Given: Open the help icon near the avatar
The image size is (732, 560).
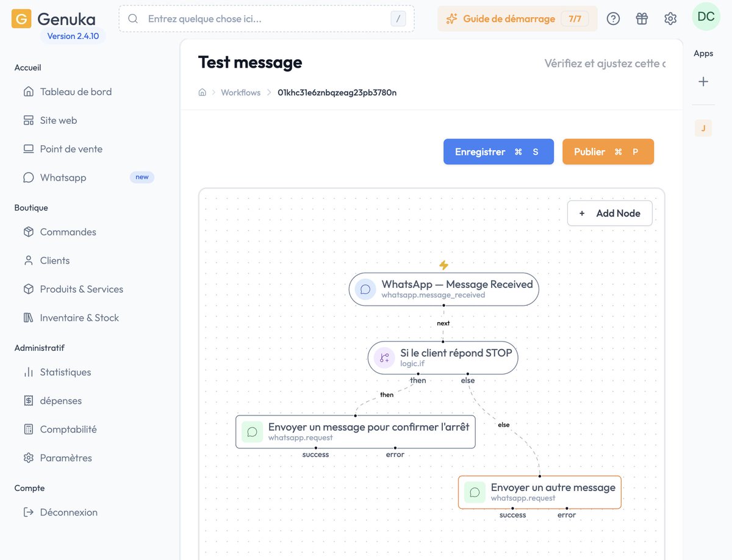Looking at the screenshot, I should point(613,18).
